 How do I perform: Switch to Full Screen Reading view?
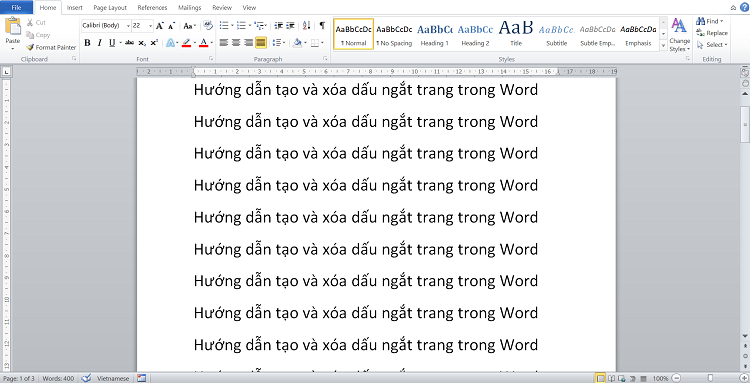611,378
